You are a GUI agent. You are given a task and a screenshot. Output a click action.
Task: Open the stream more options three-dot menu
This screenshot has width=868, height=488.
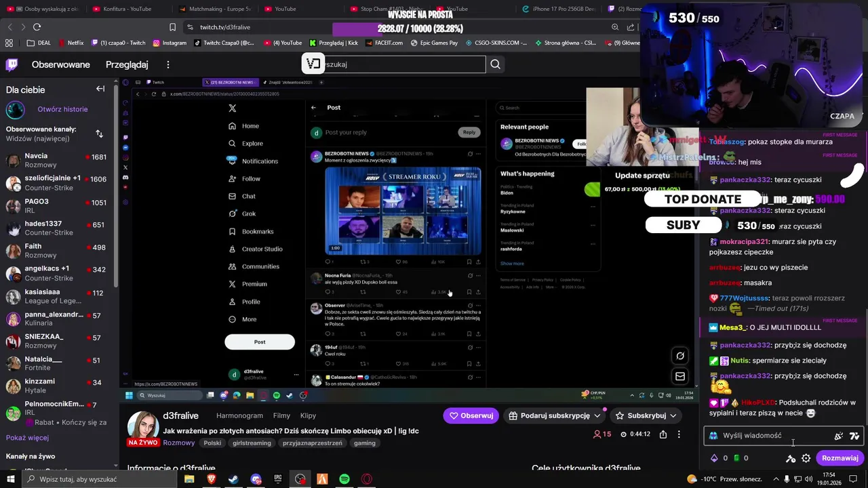click(679, 434)
